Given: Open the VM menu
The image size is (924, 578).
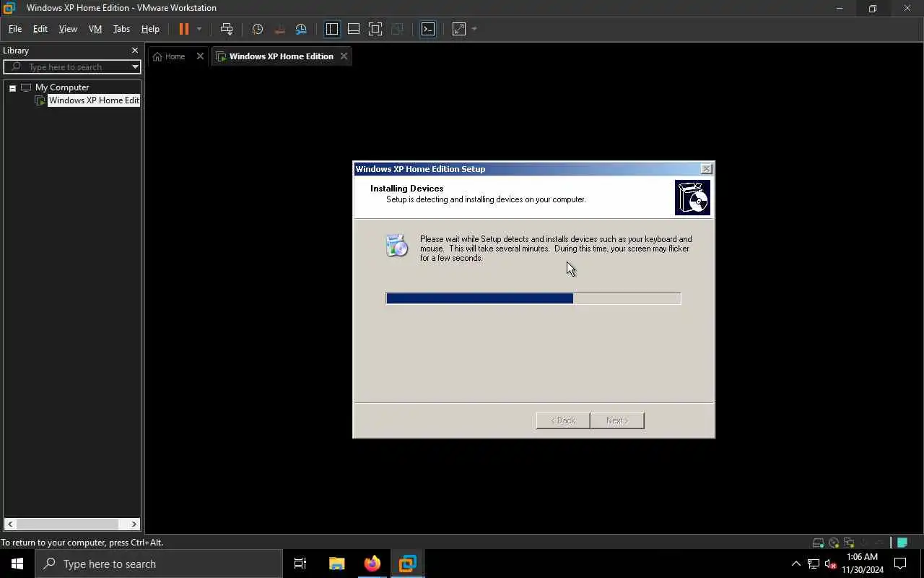Looking at the screenshot, I should tap(95, 29).
